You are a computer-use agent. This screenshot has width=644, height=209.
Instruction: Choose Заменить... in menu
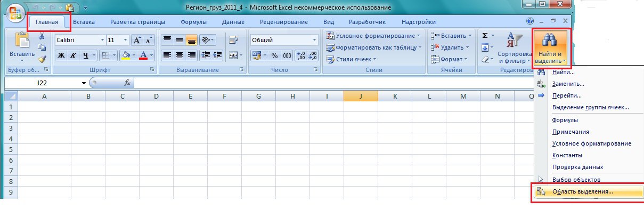coord(568,84)
